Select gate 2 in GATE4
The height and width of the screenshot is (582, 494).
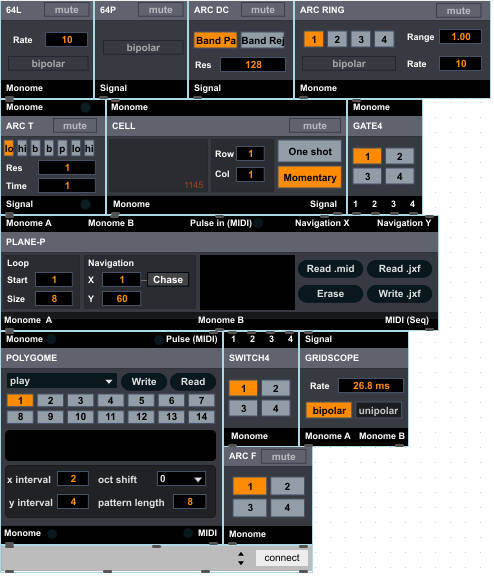[x=399, y=156]
